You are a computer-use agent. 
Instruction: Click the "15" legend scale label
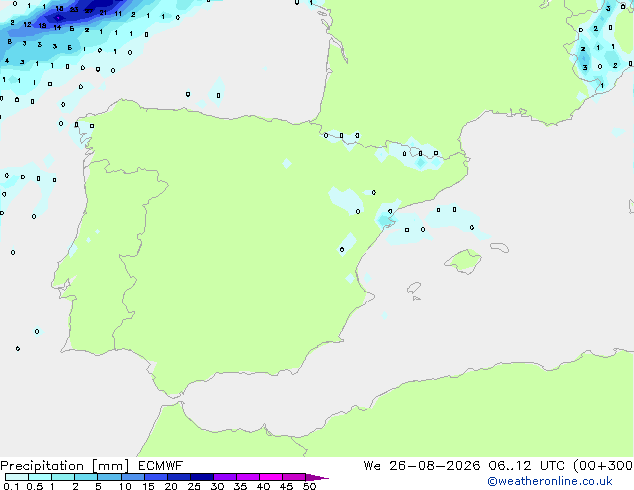(148, 486)
